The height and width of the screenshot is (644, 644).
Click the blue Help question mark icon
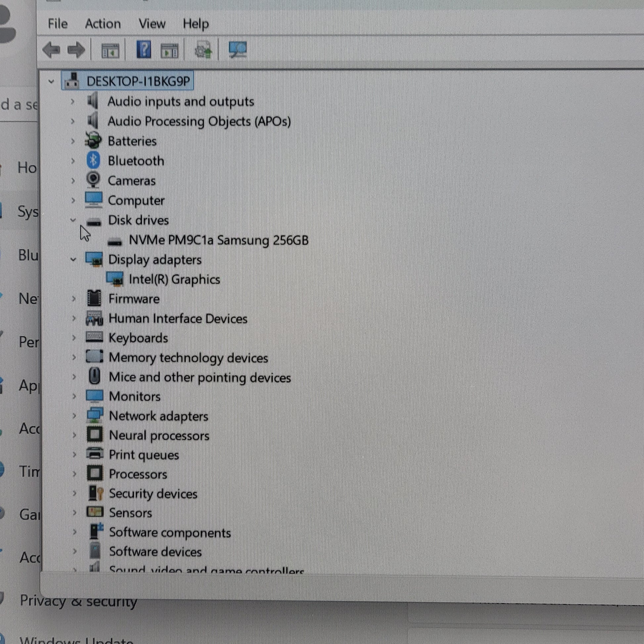point(144,50)
